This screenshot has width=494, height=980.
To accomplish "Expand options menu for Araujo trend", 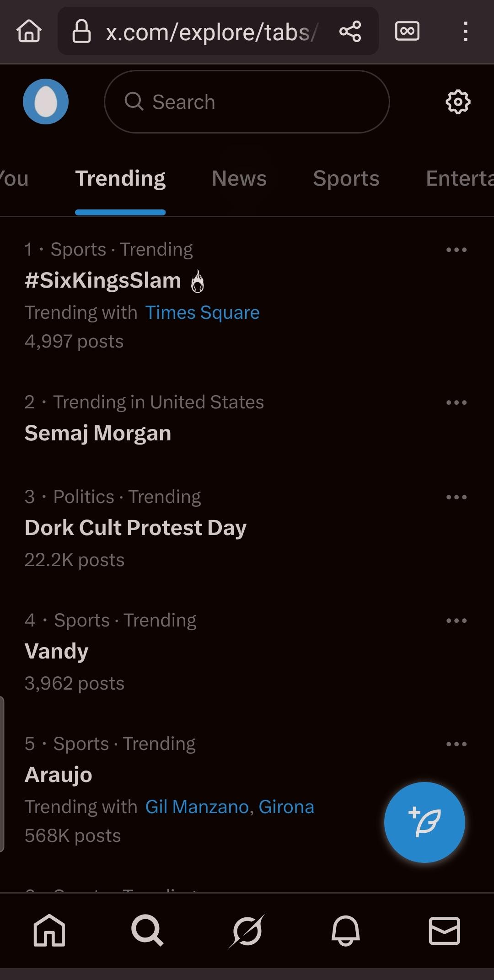I will point(456,744).
